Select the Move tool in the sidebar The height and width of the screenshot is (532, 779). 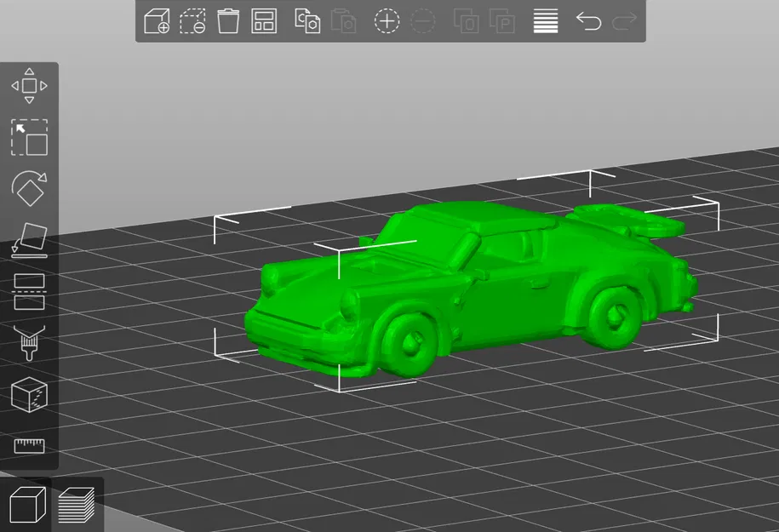coord(30,85)
